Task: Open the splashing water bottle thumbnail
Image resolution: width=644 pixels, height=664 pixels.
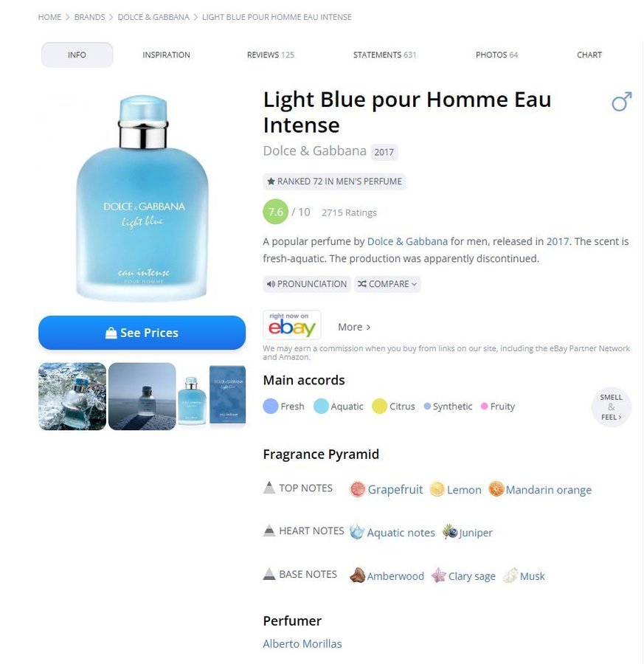Action: (x=72, y=396)
